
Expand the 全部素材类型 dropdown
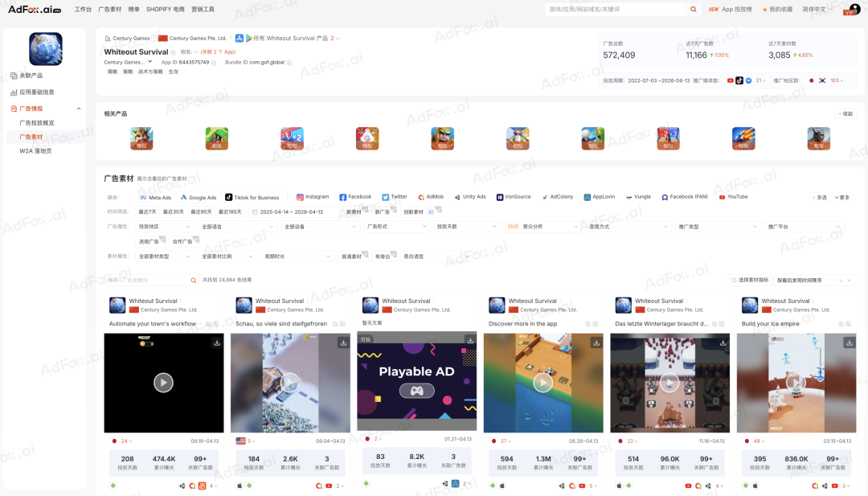tap(164, 256)
